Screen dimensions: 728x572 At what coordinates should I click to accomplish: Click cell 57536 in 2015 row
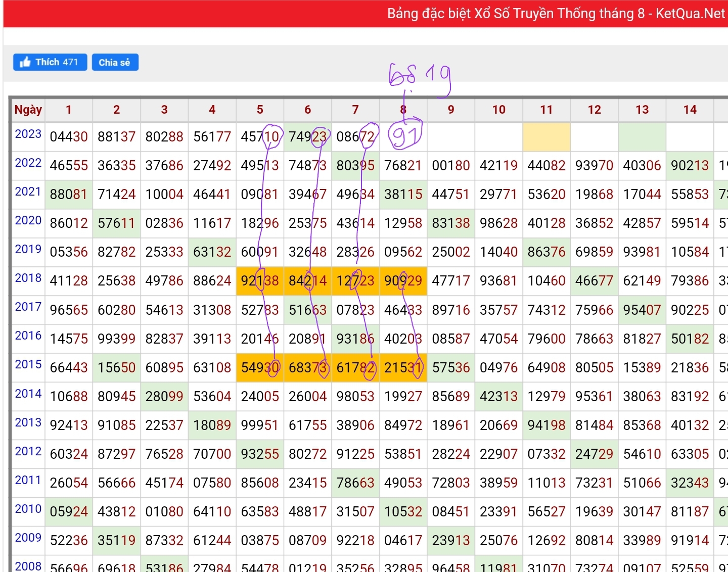tap(451, 367)
